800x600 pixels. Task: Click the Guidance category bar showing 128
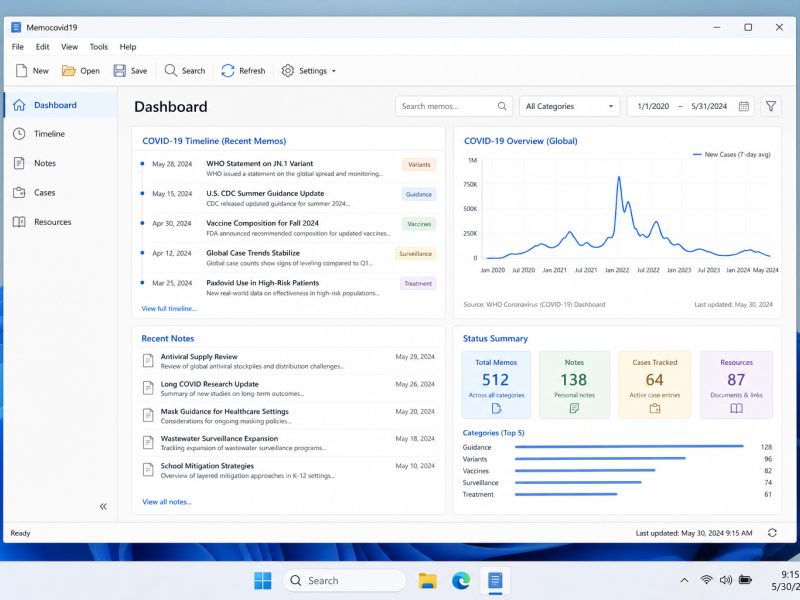(629, 446)
